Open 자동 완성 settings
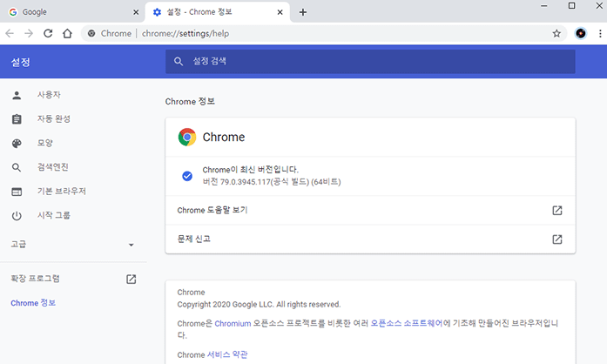The image size is (607, 364). 54,119
